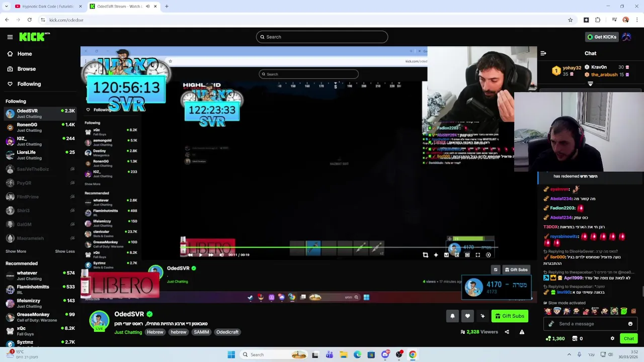This screenshot has width=644, height=362.
Task: Click the green Gift Subs button
Action: 510,316
